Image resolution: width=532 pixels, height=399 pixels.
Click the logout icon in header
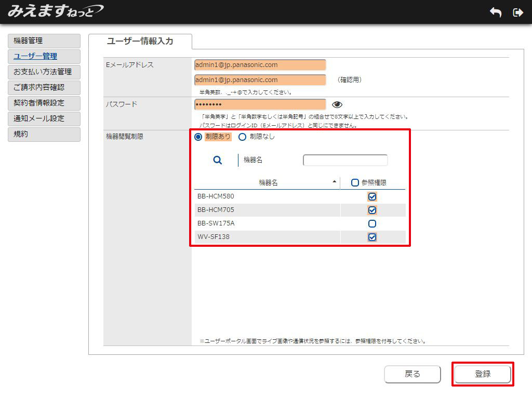[517, 12]
